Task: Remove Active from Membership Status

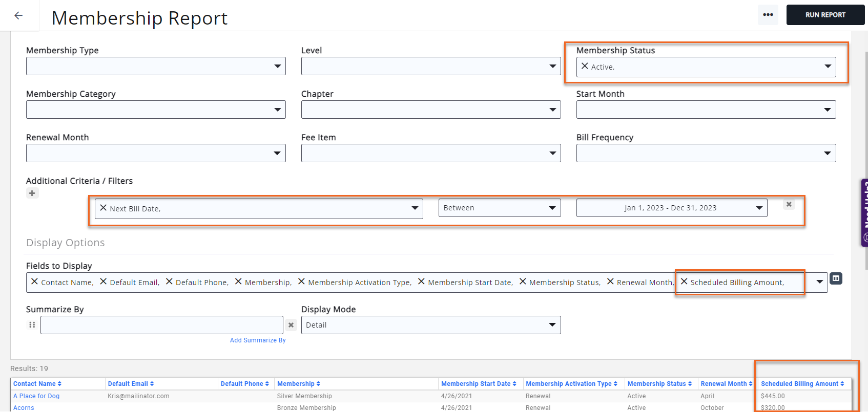Action: [585, 67]
